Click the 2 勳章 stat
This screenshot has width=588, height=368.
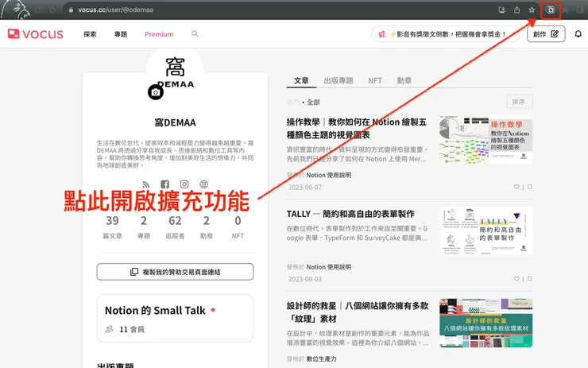click(x=207, y=227)
